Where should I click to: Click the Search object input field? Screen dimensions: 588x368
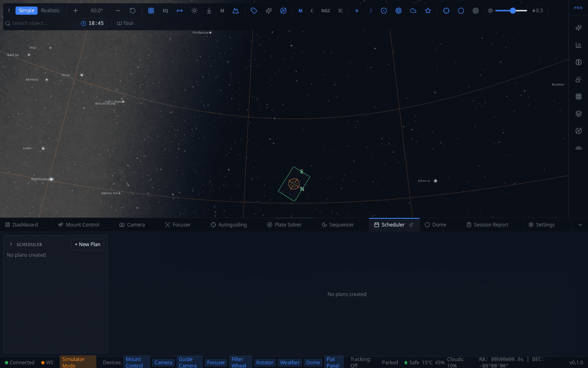[39, 23]
